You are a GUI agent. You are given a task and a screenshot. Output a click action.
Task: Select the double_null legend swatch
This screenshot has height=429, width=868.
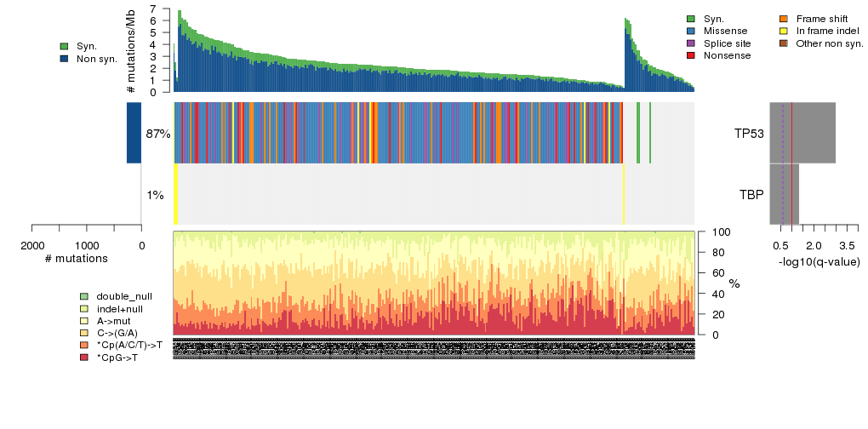(x=83, y=296)
